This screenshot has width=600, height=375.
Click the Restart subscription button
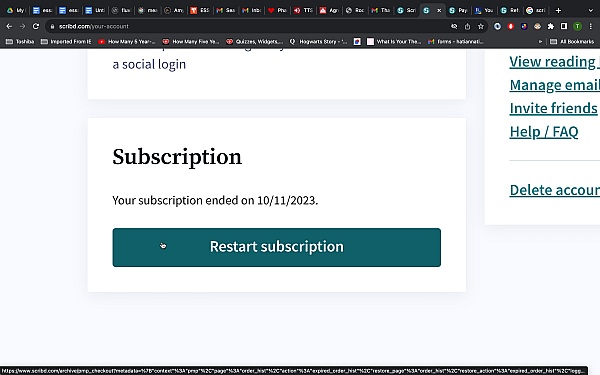point(276,247)
